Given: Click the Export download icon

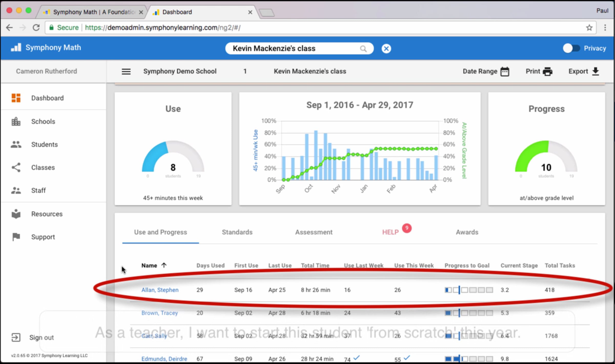Looking at the screenshot, I should click(x=596, y=71).
